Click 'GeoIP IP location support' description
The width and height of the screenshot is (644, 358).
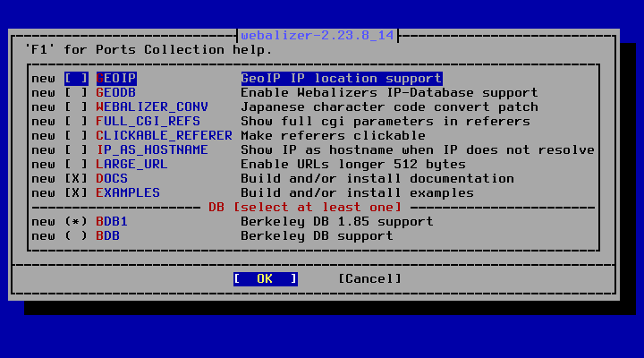[x=342, y=78]
